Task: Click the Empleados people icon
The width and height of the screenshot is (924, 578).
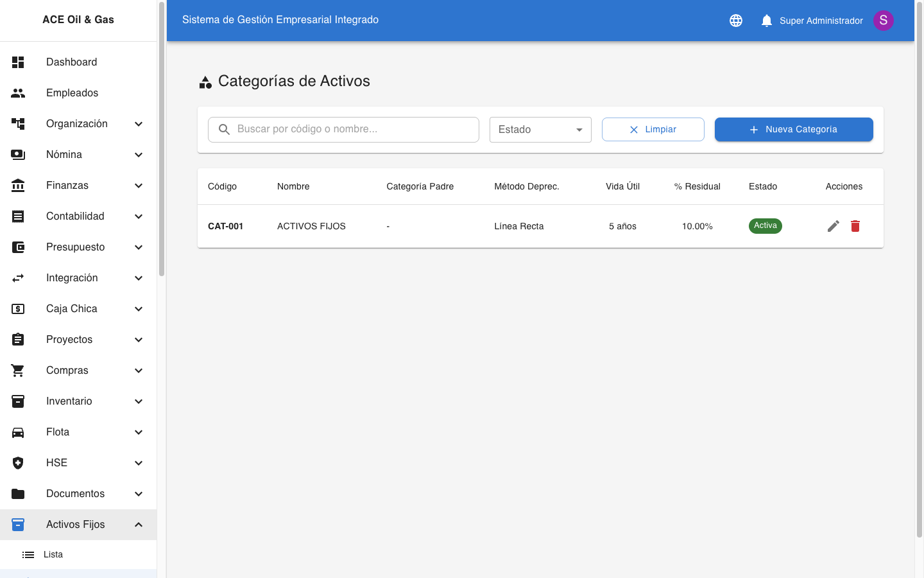Action: click(x=17, y=92)
